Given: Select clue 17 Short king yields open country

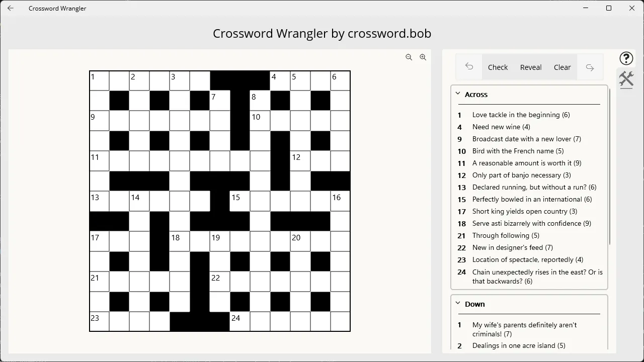Looking at the screenshot, I should tap(529, 211).
